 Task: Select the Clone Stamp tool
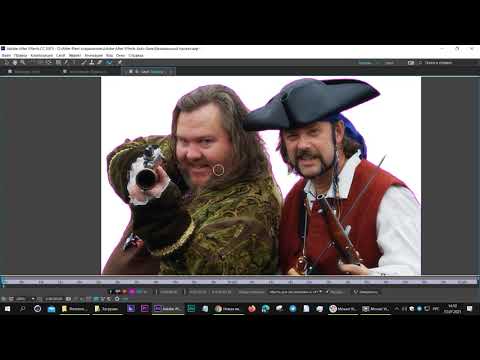pos(91,62)
